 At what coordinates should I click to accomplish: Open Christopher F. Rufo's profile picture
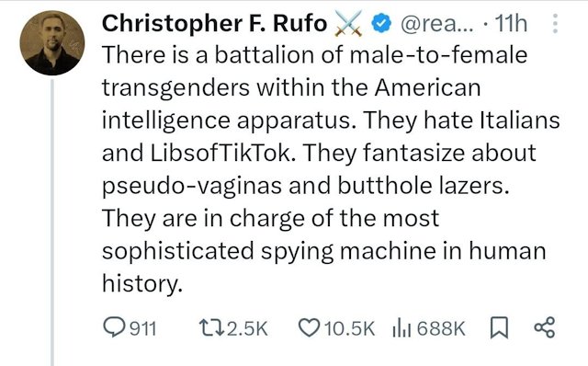pyautogui.click(x=52, y=42)
